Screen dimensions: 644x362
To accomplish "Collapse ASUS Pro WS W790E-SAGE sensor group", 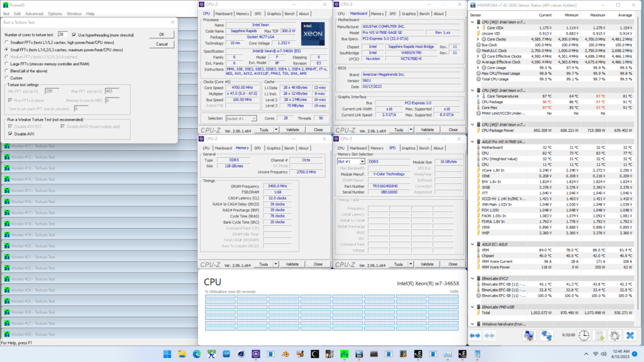I will (x=472, y=141).
